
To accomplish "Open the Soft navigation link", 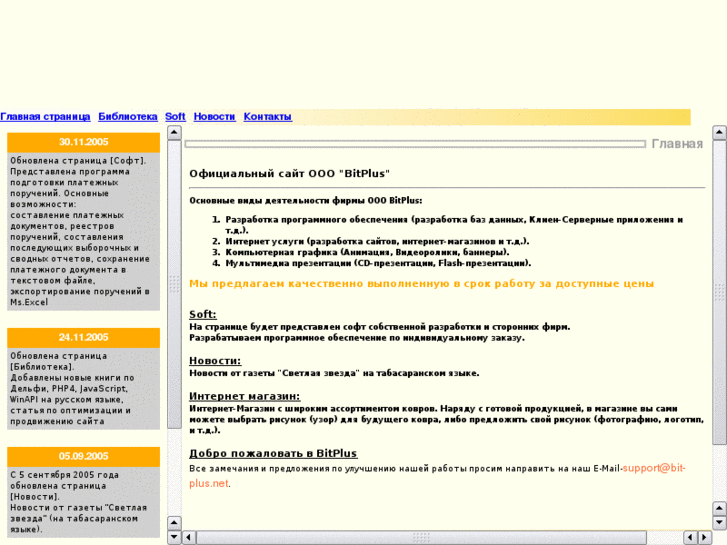I will (x=175, y=116).
